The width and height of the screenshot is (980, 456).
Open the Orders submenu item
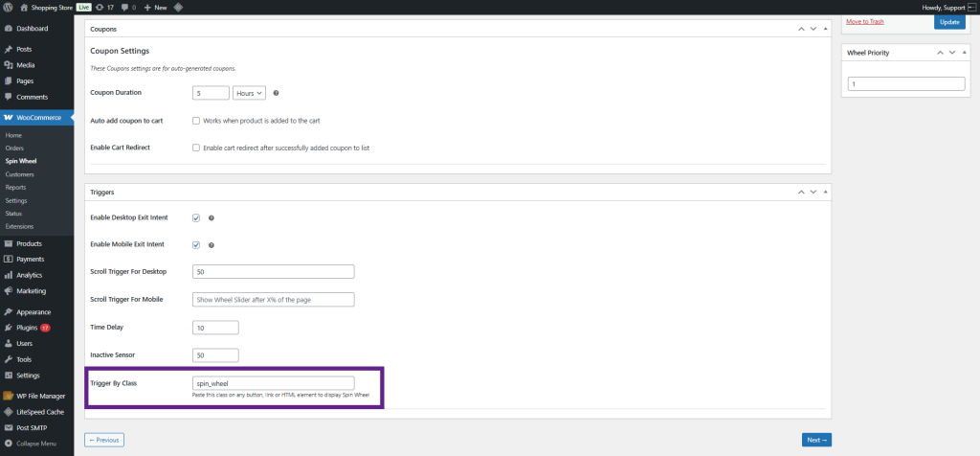click(x=14, y=148)
